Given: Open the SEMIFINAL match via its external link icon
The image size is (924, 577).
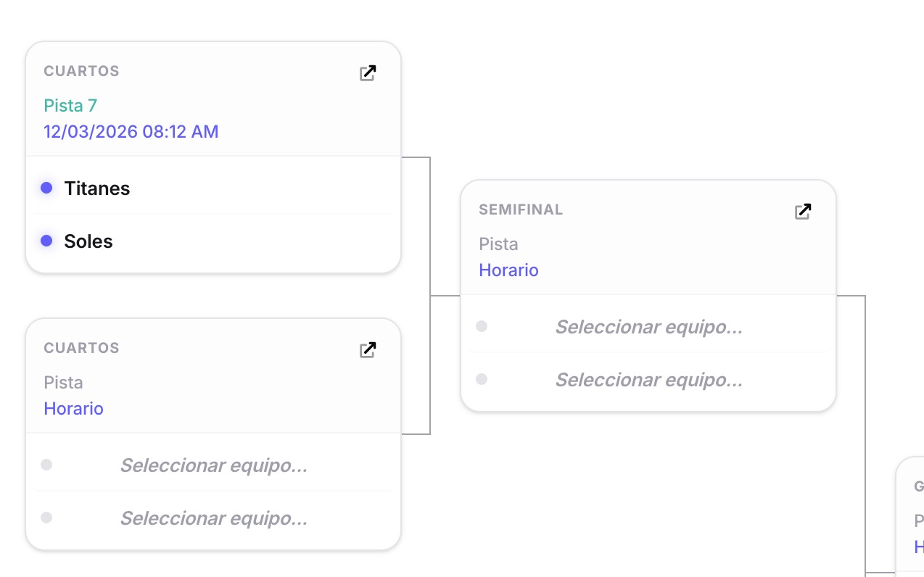Looking at the screenshot, I should (803, 211).
